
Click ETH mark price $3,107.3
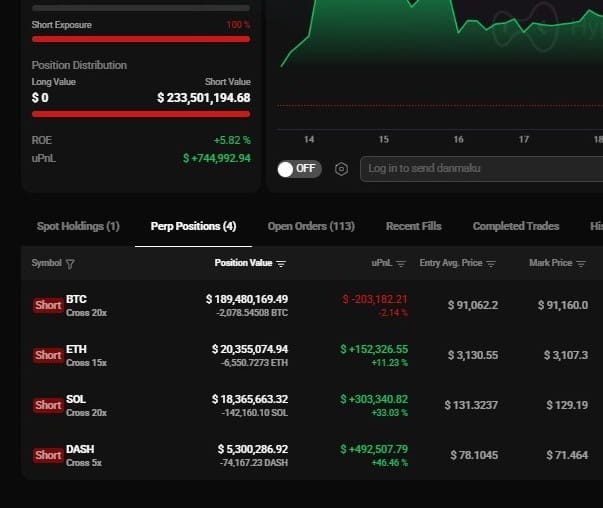[x=566, y=355]
